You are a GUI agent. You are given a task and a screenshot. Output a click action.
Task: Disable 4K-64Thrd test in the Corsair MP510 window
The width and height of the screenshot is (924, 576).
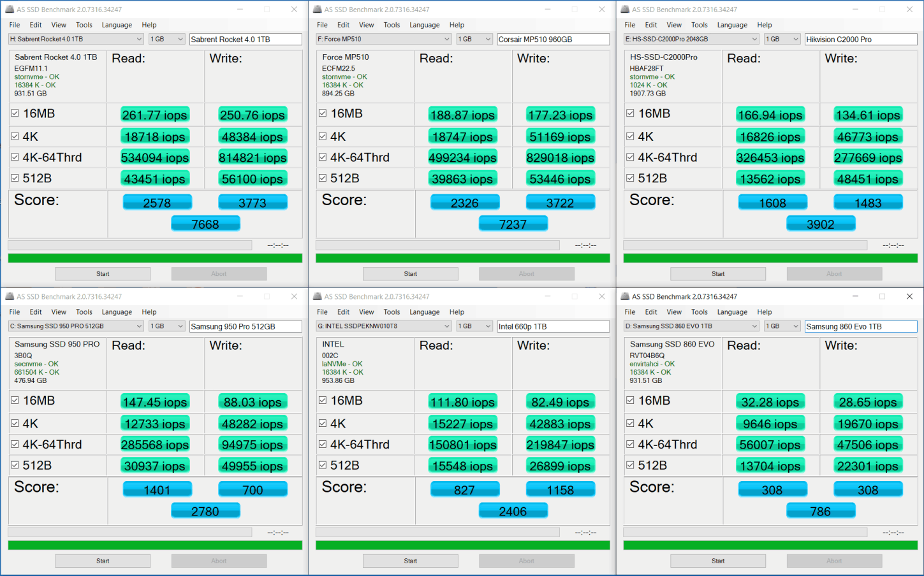pos(323,157)
